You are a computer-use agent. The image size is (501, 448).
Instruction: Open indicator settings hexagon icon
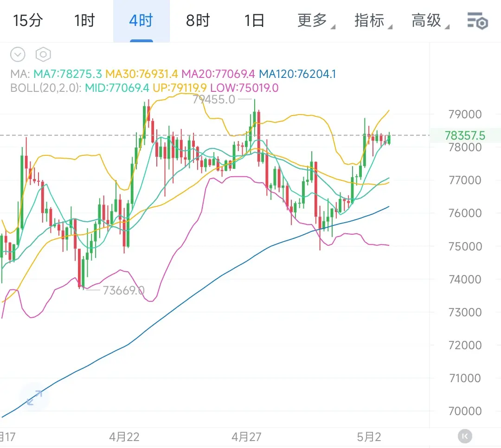pyautogui.click(x=43, y=54)
